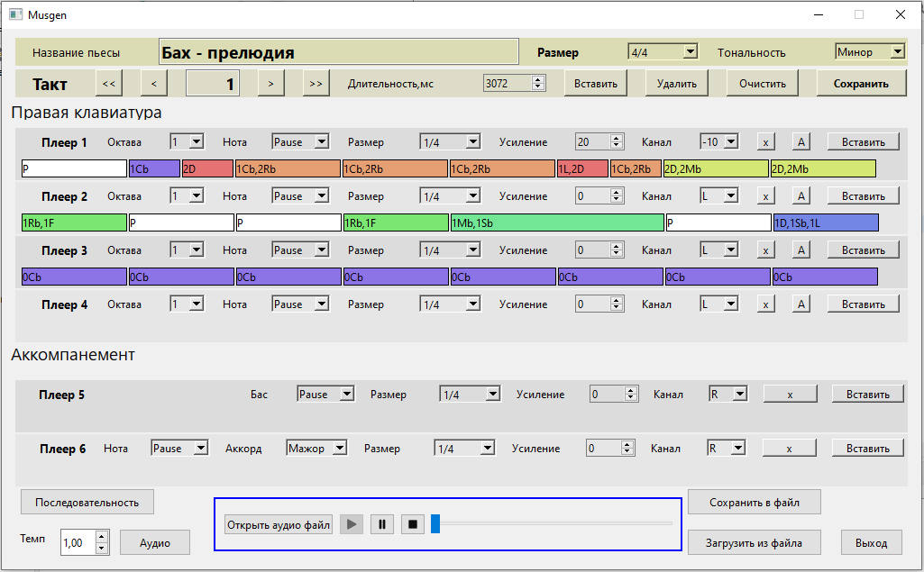Screen dimensions: 924x572
Task: Click Вставить in the Плеер 6 row
Action: click(867, 449)
